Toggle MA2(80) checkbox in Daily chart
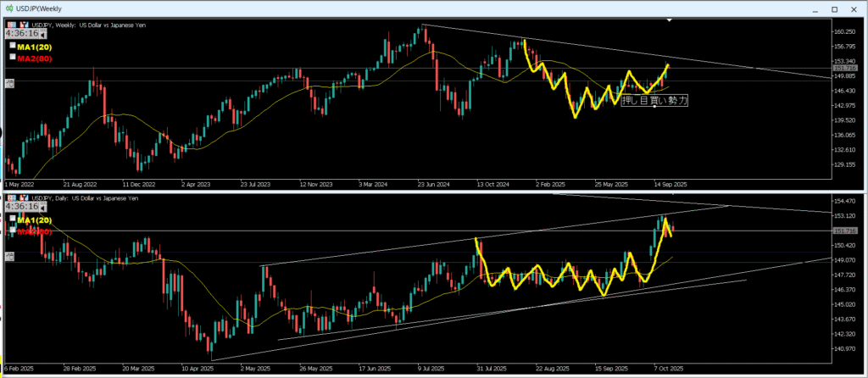 [x=13, y=231]
